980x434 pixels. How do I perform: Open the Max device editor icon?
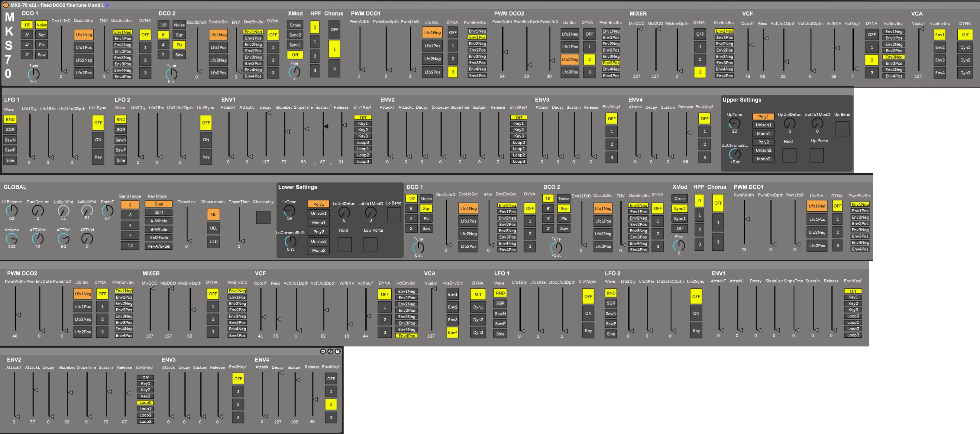pyautogui.click(x=323, y=352)
